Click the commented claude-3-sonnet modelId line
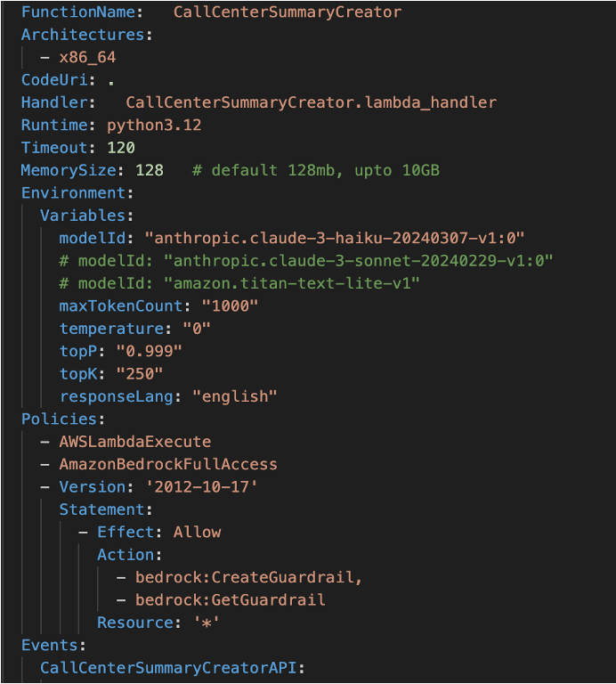Image resolution: width=616 pixels, height=684 pixels. coord(306,260)
